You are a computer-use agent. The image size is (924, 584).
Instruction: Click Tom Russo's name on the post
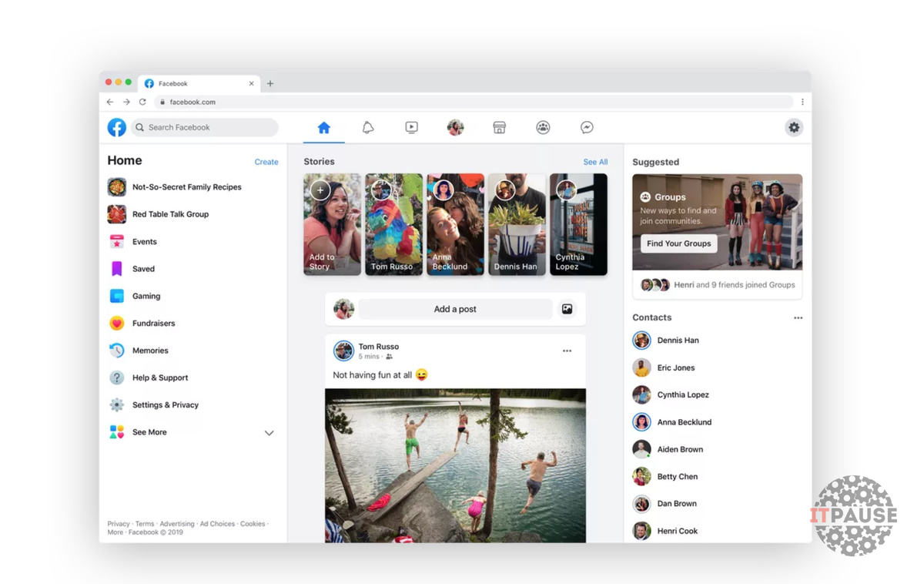tap(379, 347)
